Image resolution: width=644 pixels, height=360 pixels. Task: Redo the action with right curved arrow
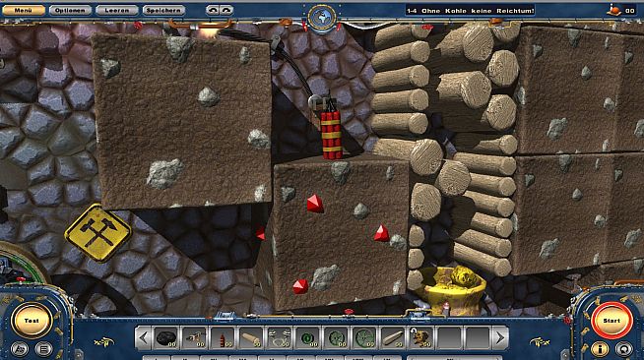226,10
